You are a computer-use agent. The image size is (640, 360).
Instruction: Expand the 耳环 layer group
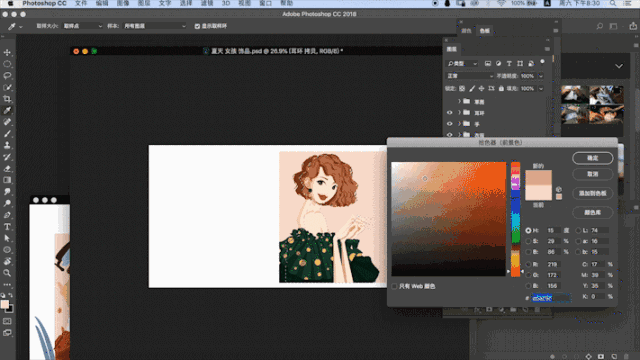click(x=459, y=113)
